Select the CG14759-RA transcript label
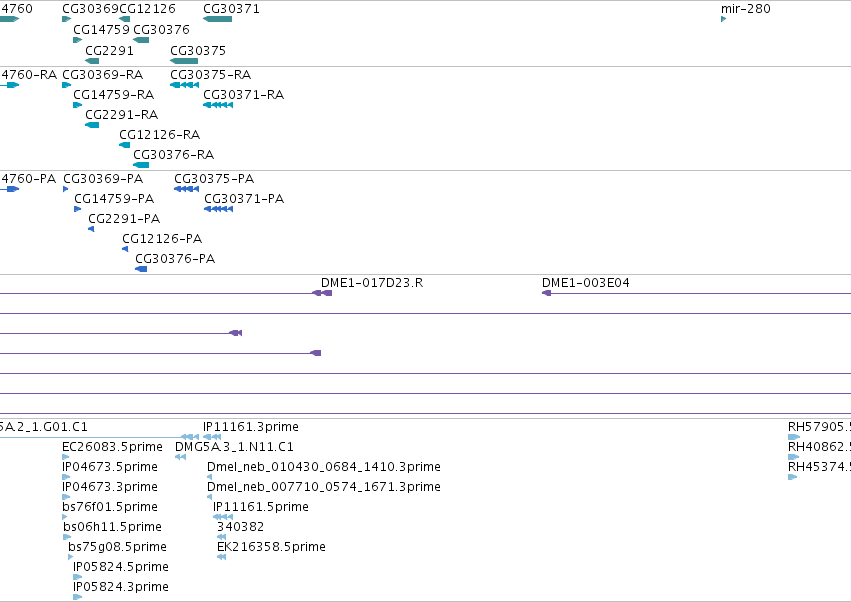Screen dimensions: 851x602 [x=114, y=94]
